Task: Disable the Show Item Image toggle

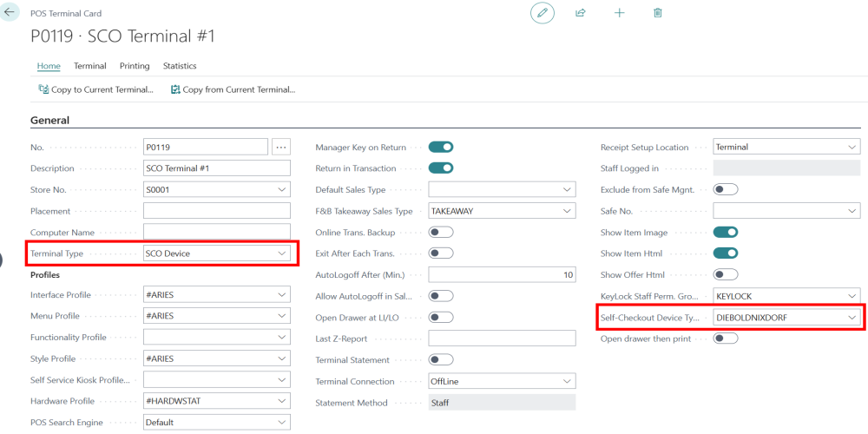Action: click(726, 232)
